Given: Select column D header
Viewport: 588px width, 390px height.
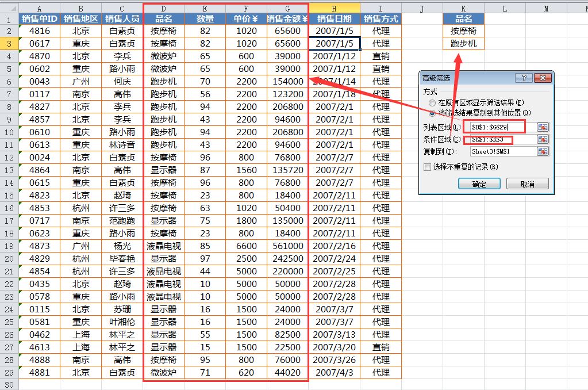Looking at the screenshot, I should pos(163,8).
